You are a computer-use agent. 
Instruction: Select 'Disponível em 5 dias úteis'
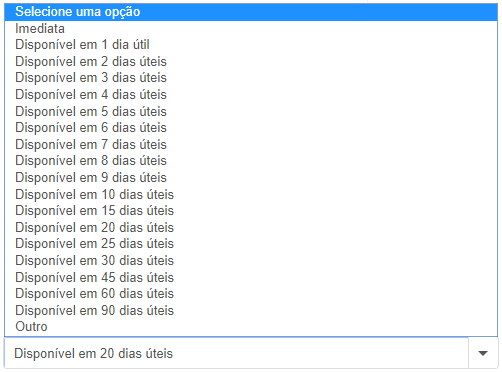click(x=251, y=111)
